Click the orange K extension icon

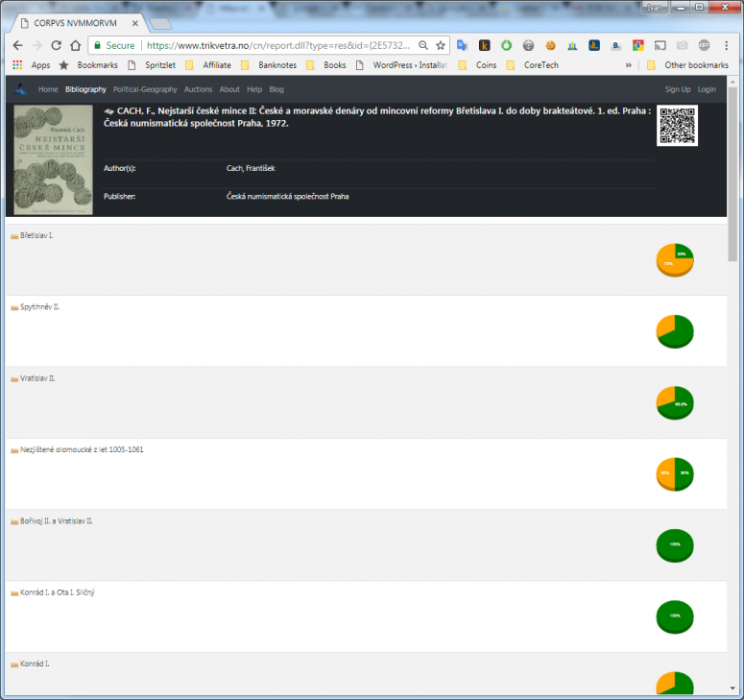coord(484,45)
